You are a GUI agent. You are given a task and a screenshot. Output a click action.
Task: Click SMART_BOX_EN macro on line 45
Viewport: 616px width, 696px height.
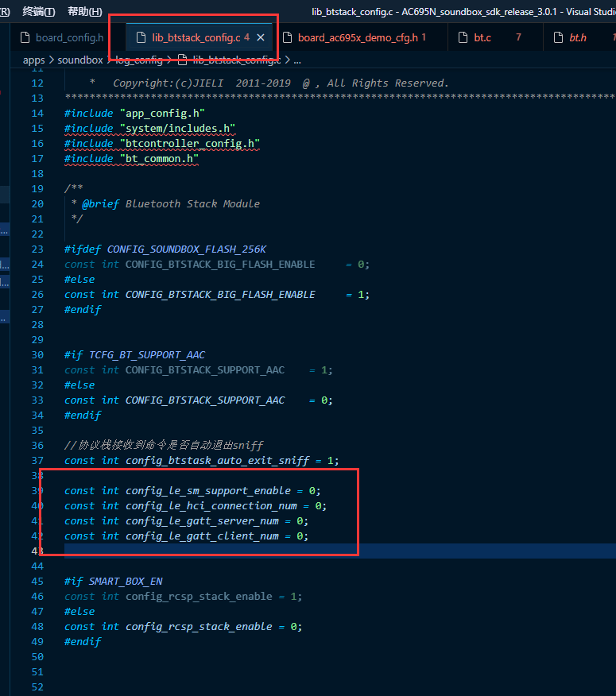pos(126,581)
